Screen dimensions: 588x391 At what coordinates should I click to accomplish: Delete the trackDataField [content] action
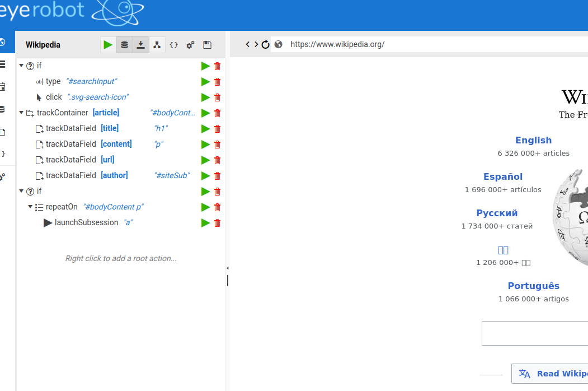pos(217,145)
